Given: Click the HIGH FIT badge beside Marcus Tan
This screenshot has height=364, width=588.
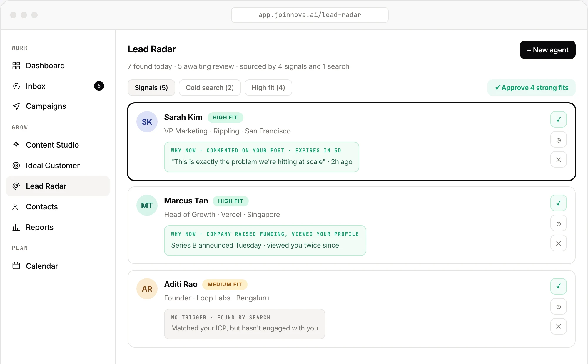Looking at the screenshot, I should pos(231,201).
